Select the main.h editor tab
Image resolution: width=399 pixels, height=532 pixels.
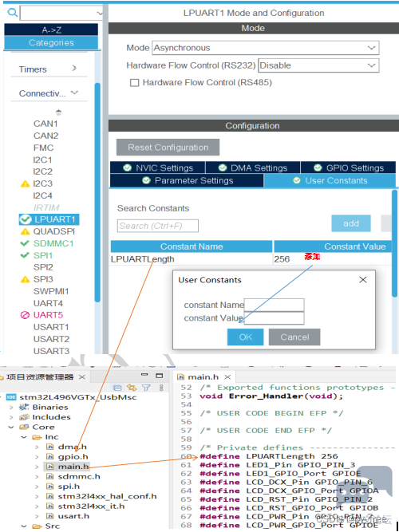[203, 377]
